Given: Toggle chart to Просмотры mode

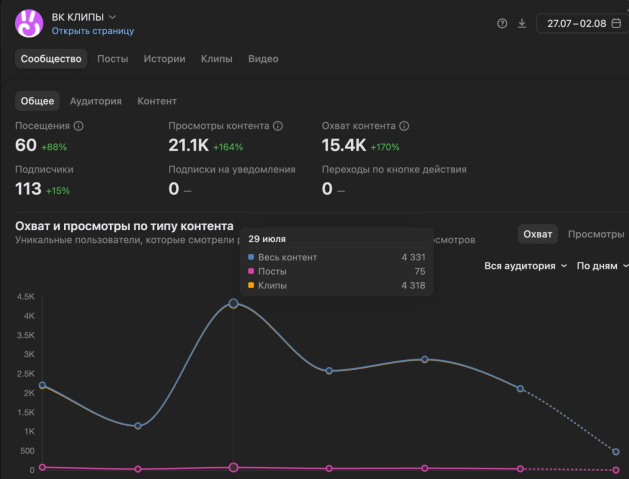Looking at the screenshot, I should coord(596,234).
